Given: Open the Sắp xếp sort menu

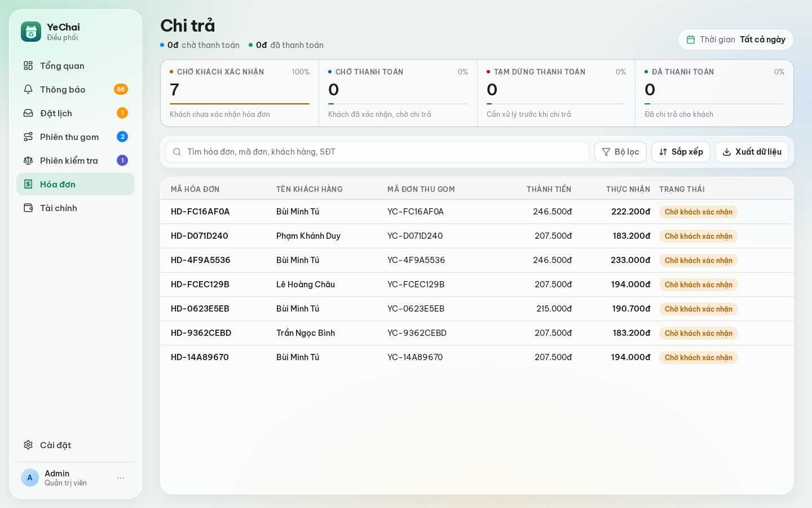Looking at the screenshot, I should 681,152.
